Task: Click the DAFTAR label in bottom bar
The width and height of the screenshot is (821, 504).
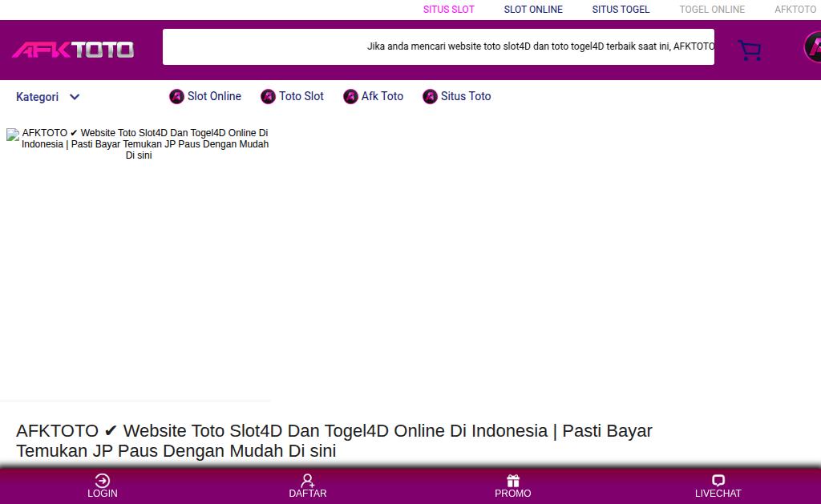Action: [x=308, y=494]
